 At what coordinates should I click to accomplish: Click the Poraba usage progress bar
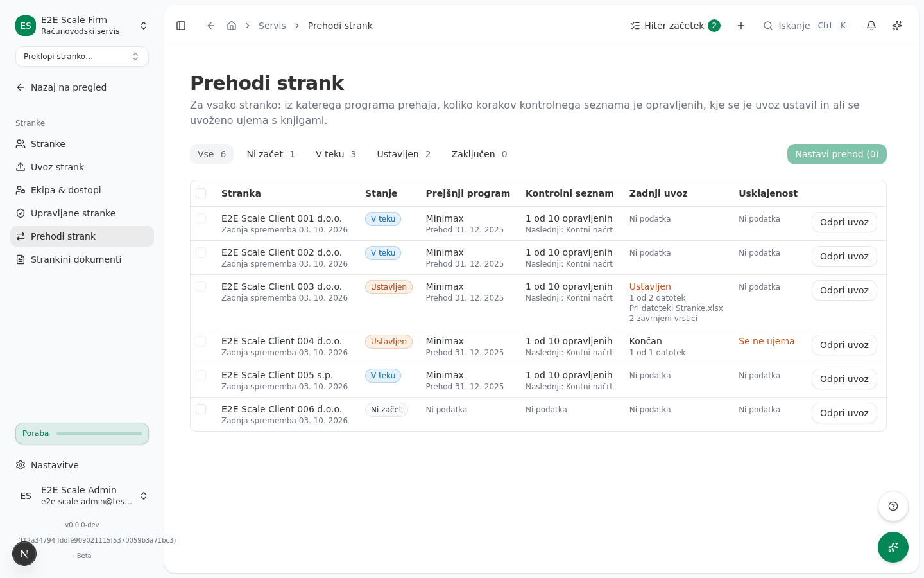82,433
